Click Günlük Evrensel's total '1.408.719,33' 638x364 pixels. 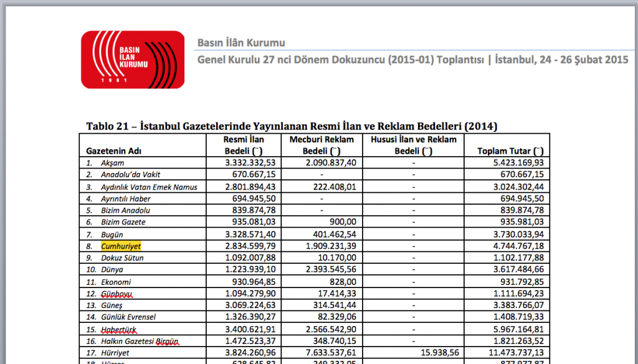point(518,317)
